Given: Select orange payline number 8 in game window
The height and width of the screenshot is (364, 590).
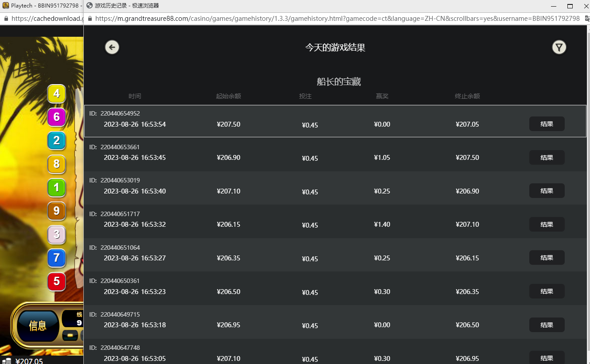Looking at the screenshot, I should [56, 164].
